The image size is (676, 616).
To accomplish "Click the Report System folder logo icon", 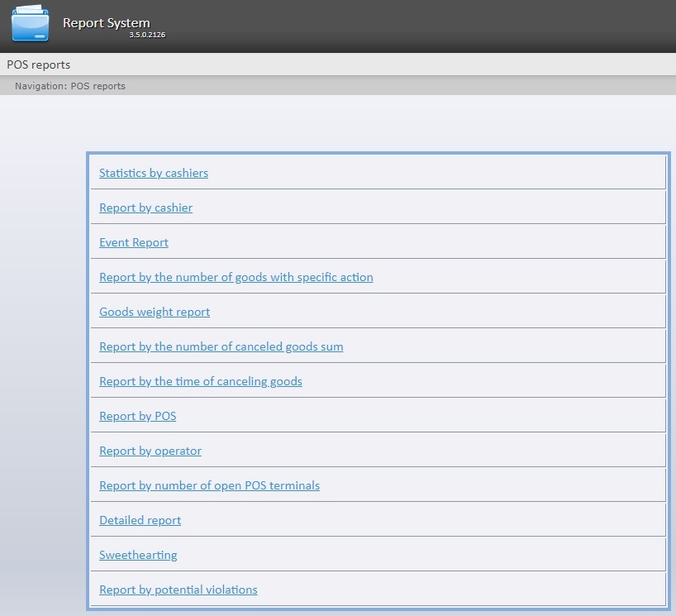I will 30,25.
